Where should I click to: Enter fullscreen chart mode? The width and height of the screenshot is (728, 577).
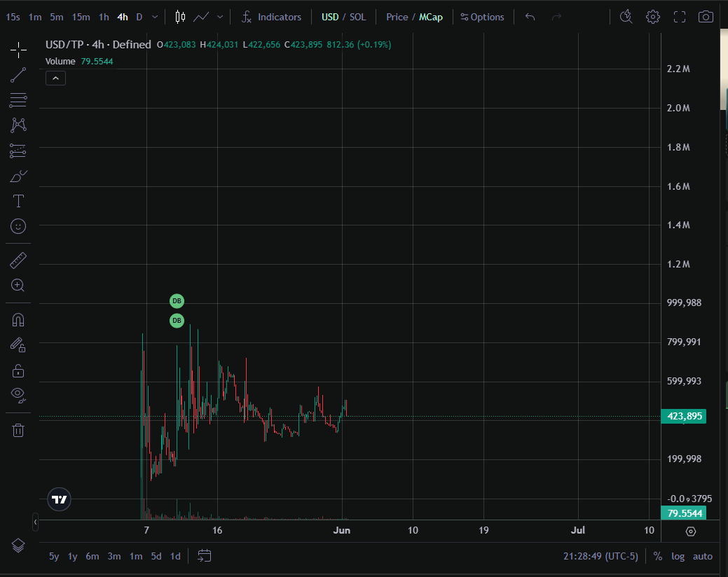(679, 18)
